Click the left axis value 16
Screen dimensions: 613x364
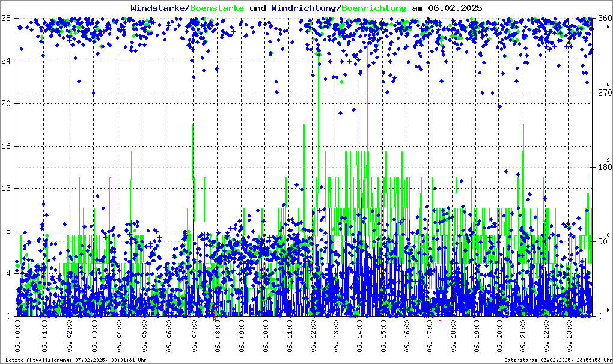pos(6,146)
